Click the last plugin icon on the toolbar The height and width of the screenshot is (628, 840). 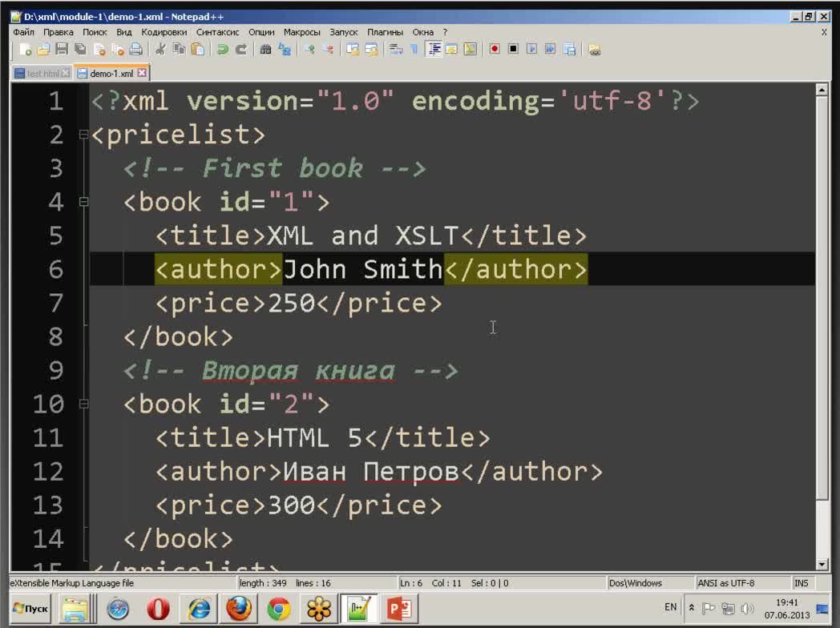[x=594, y=50]
